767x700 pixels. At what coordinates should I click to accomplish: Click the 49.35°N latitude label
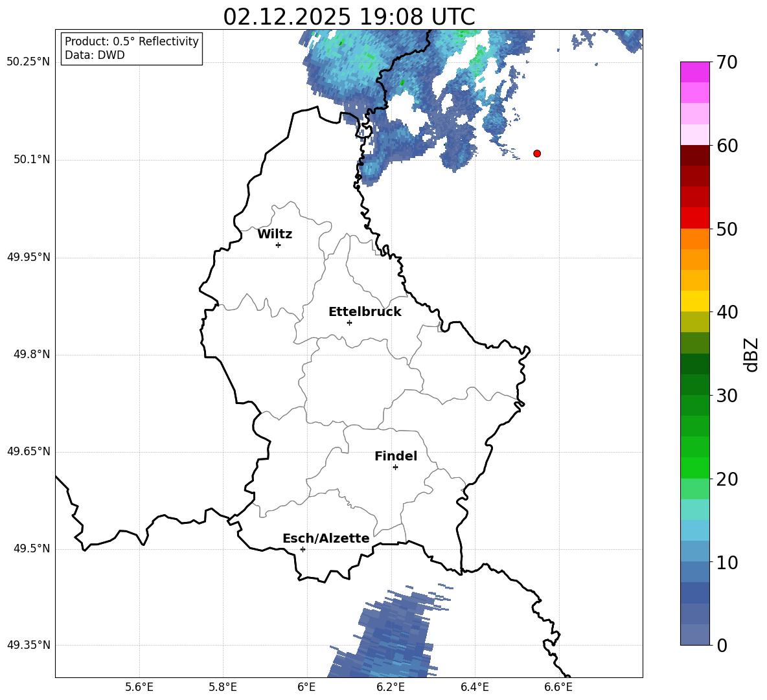coord(29,645)
